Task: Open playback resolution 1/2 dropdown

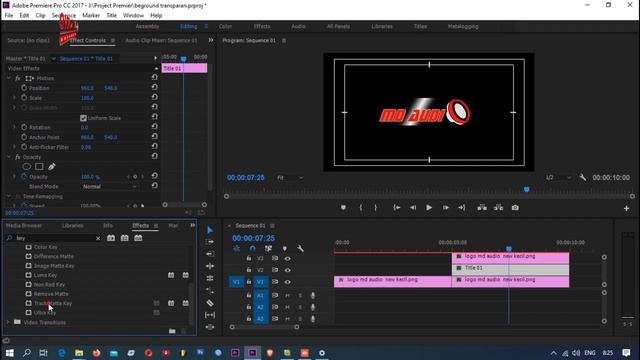Action: (558, 178)
